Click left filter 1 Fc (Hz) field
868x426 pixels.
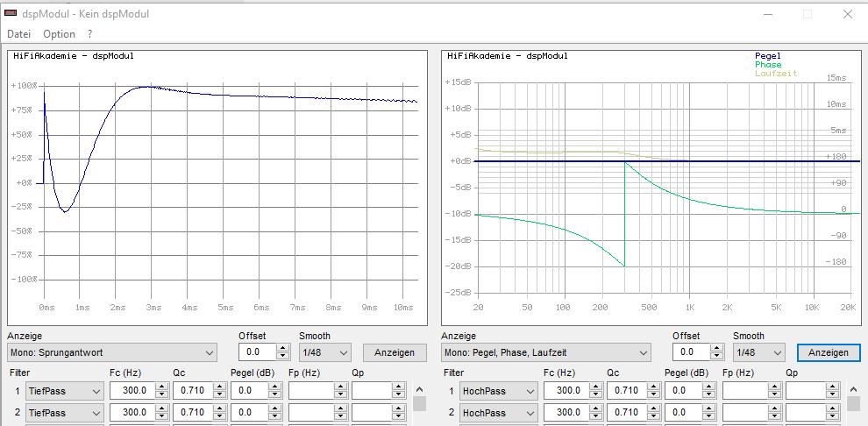131,391
